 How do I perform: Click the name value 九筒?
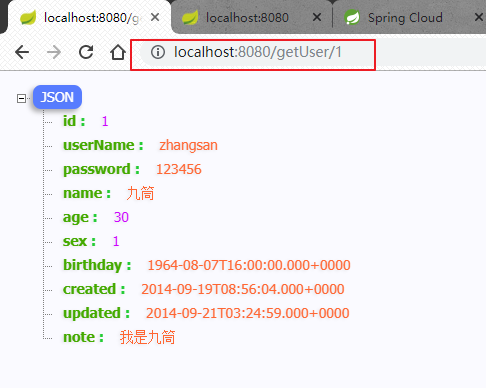[140, 193]
